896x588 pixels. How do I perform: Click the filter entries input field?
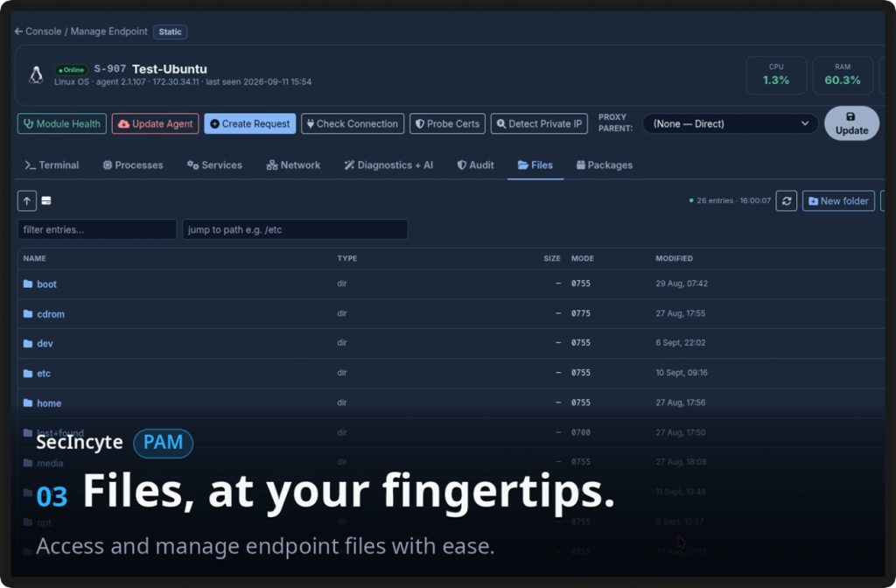97,230
